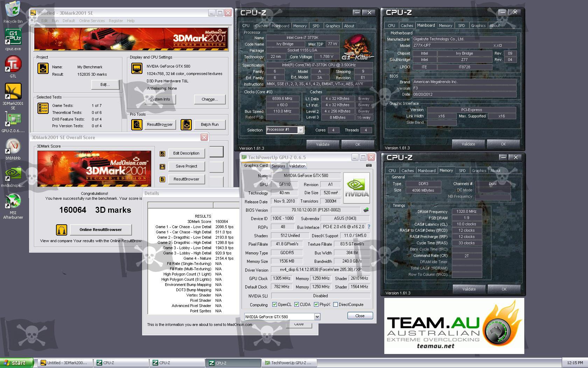Open the GPU selection dropdown in GPU-Z
Screen dimensions: 588x368
(x=317, y=317)
